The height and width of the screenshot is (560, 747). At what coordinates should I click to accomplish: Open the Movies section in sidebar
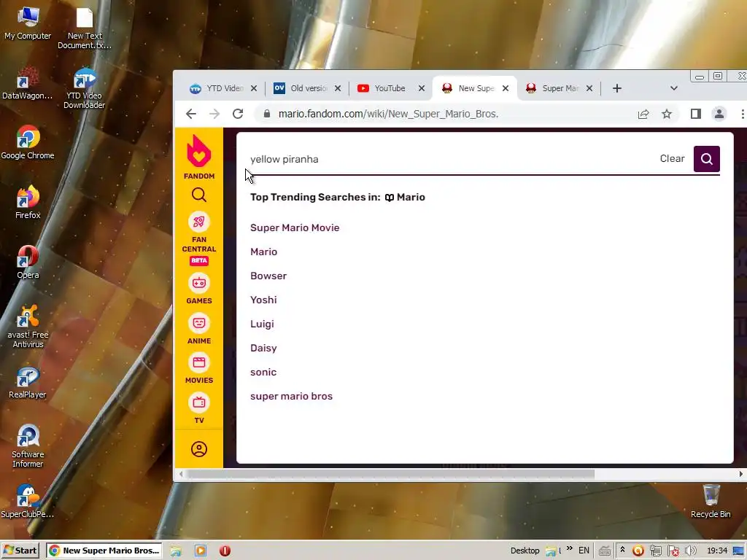point(198,368)
